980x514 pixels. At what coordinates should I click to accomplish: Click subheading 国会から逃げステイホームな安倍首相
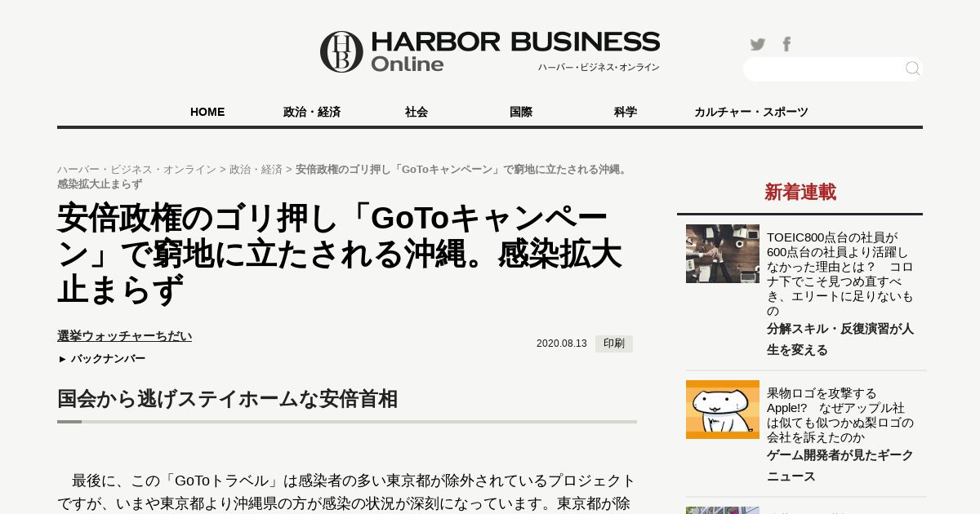pyautogui.click(x=227, y=399)
